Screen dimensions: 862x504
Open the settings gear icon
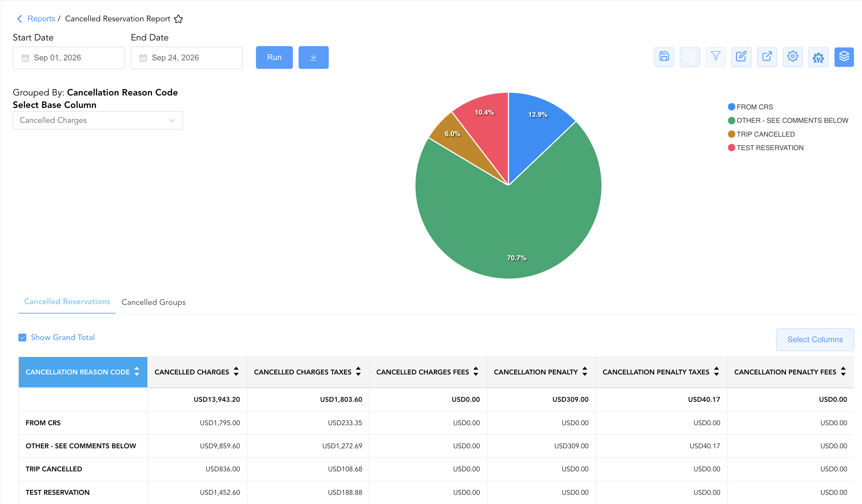pyautogui.click(x=793, y=57)
